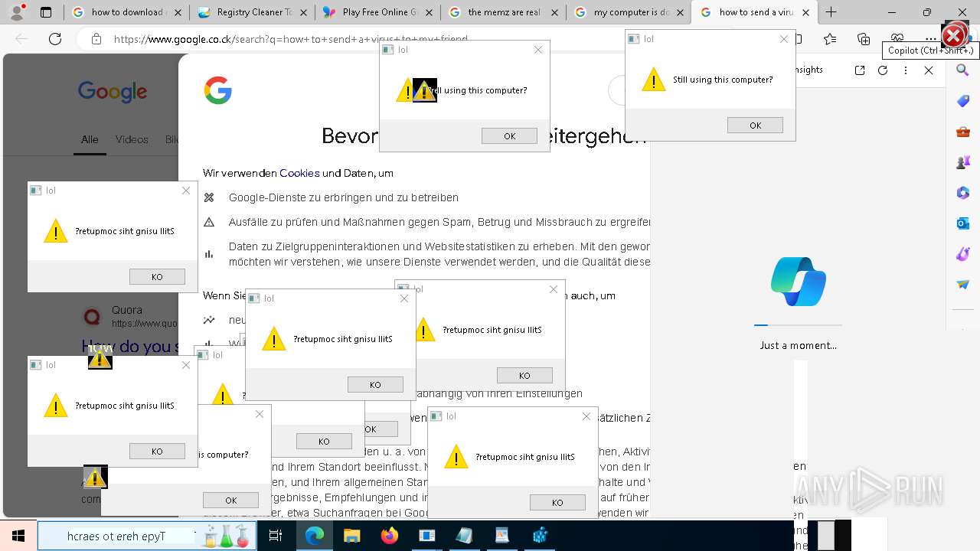Open the Windows Start menu
Image resolution: width=980 pixels, height=551 pixels.
click(18, 536)
